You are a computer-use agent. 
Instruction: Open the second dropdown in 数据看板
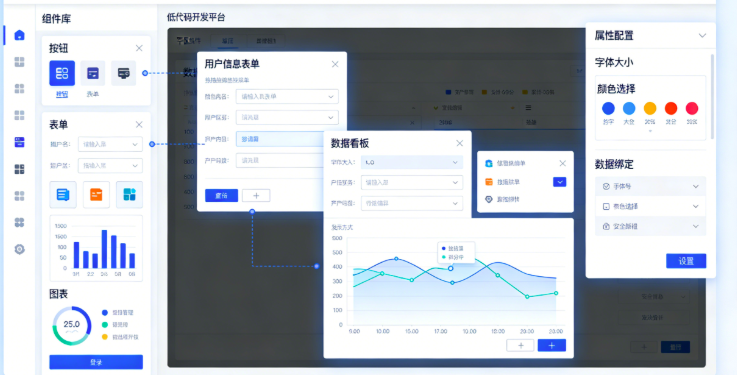click(412, 182)
